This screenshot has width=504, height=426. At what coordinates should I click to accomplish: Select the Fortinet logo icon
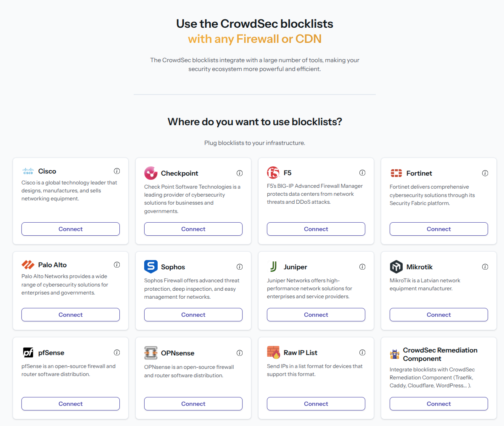pos(396,173)
